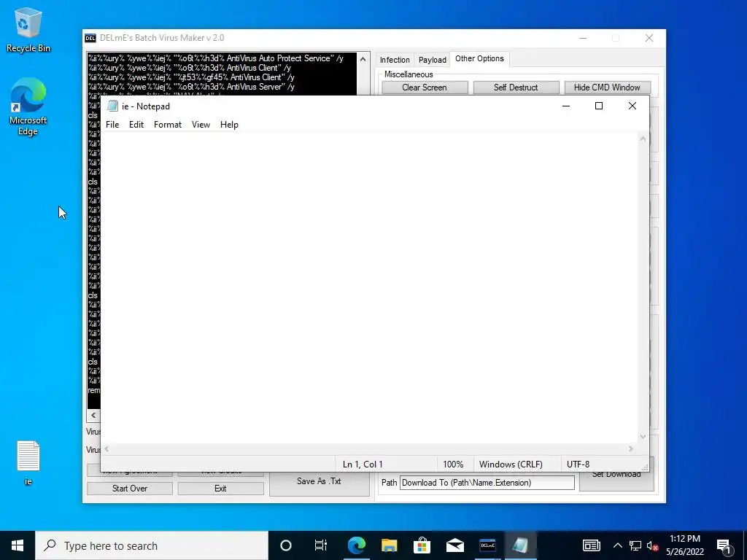Image resolution: width=747 pixels, height=560 pixels.
Task: Click the muted volume tray icon
Action: 653,545
